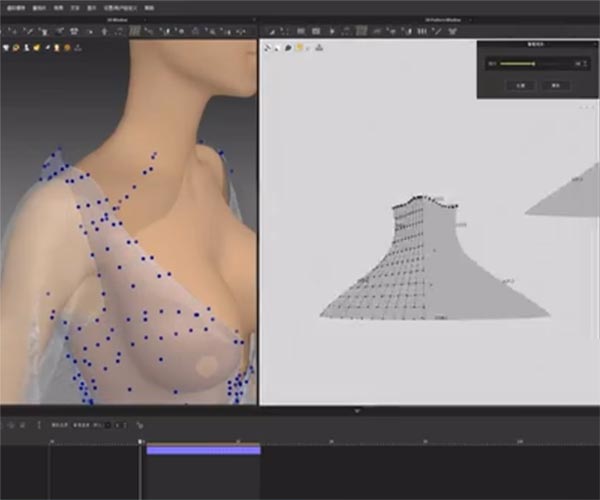Viewport: 600px width, 500px height.
Task: Open the 帮助 (Help) menu
Action: pyautogui.click(x=149, y=7)
